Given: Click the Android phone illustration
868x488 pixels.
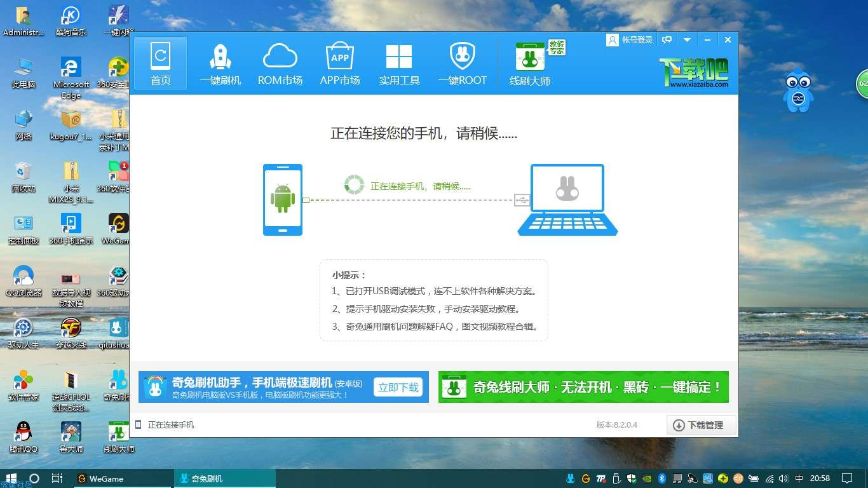Looking at the screenshot, I should pyautogui.click(x=283, y=200).
